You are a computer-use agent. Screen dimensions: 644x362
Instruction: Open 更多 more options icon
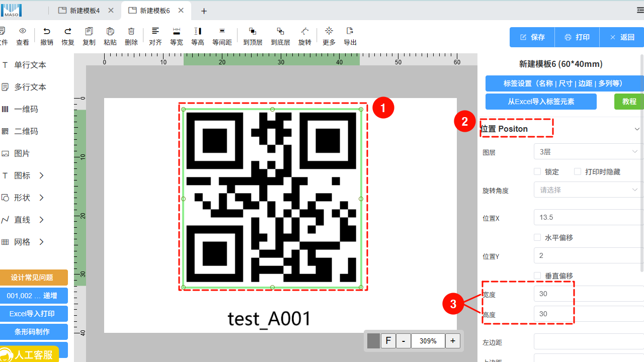329,31
